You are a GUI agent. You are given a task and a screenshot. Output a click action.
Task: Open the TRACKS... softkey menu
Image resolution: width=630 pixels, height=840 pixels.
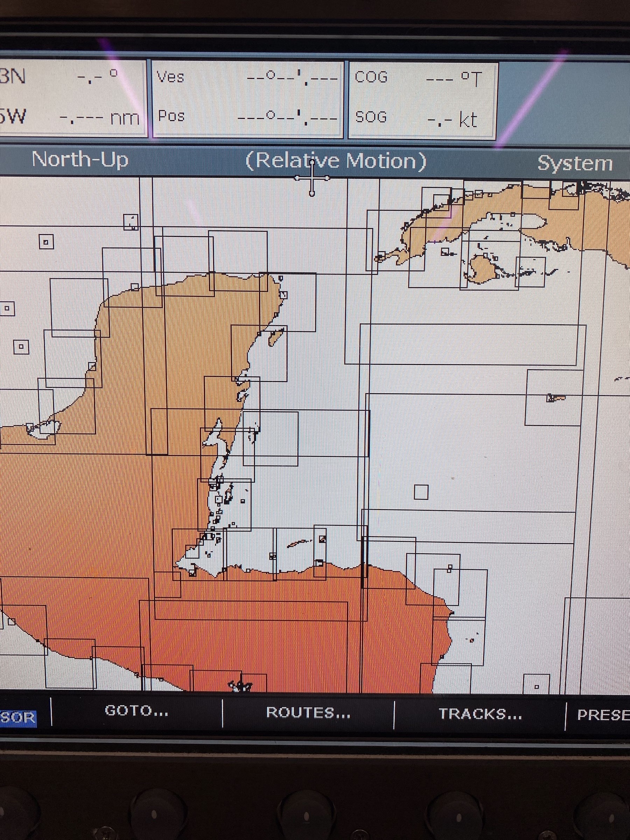[481, 714]
